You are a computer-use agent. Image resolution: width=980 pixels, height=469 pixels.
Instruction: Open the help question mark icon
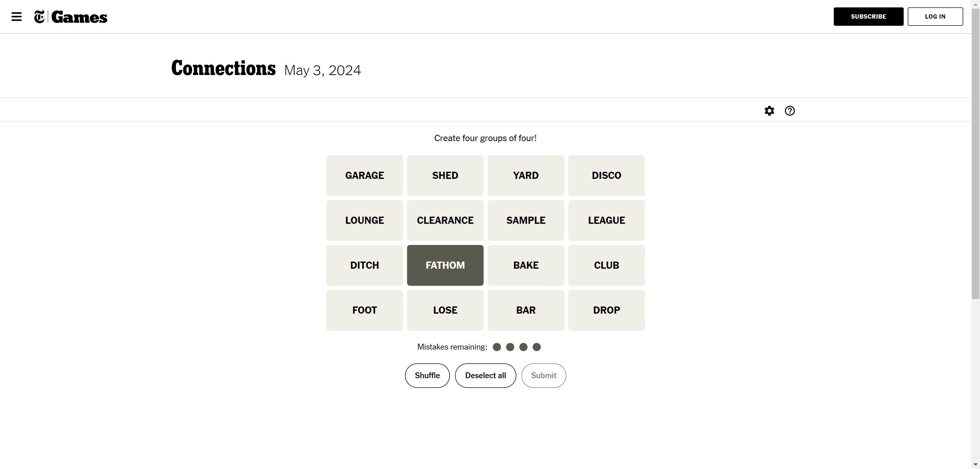click(x=789, y=111)
